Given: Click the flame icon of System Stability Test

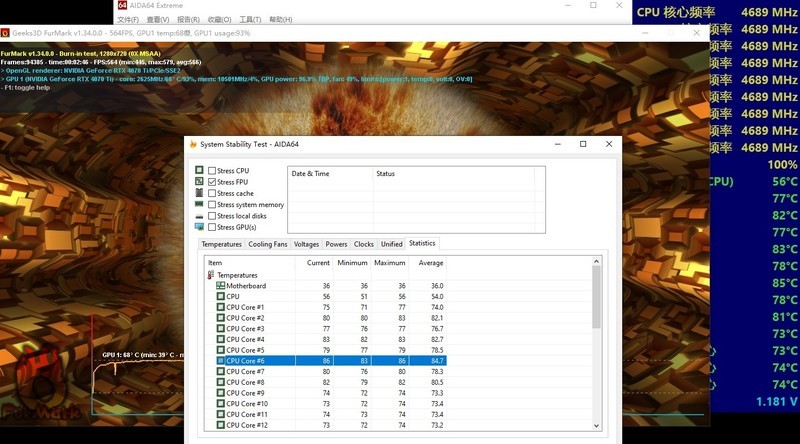Looking at the screenshot, I should (192, 144).
